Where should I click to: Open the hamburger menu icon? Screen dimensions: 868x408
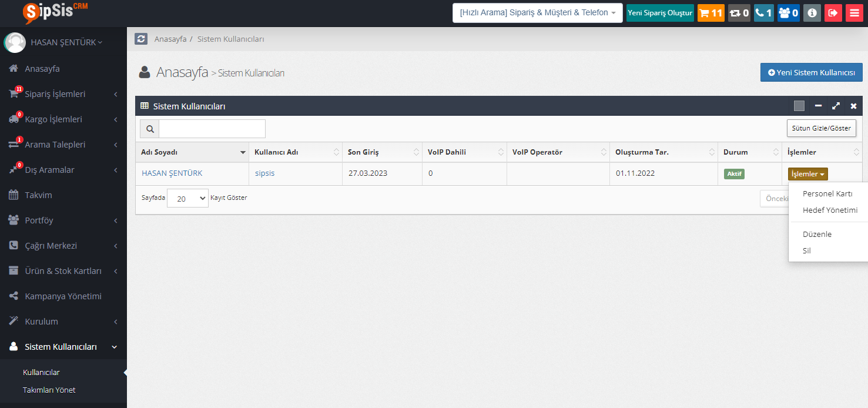pyautogui.click(x=854, y=13)
